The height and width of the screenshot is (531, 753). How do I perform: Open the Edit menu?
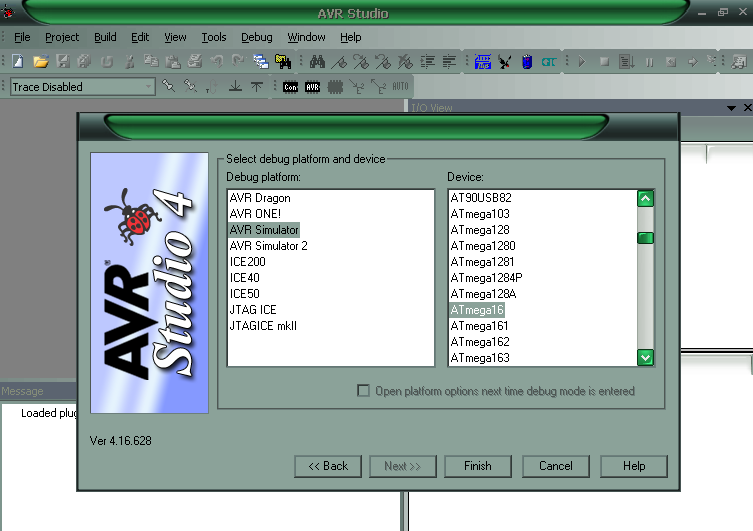click(x=140, y=37)
